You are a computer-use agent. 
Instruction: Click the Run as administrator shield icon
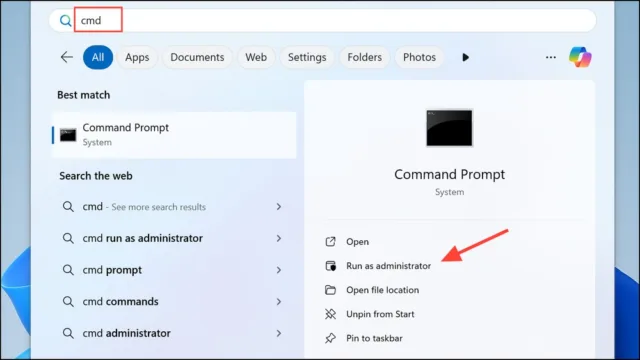330,266
